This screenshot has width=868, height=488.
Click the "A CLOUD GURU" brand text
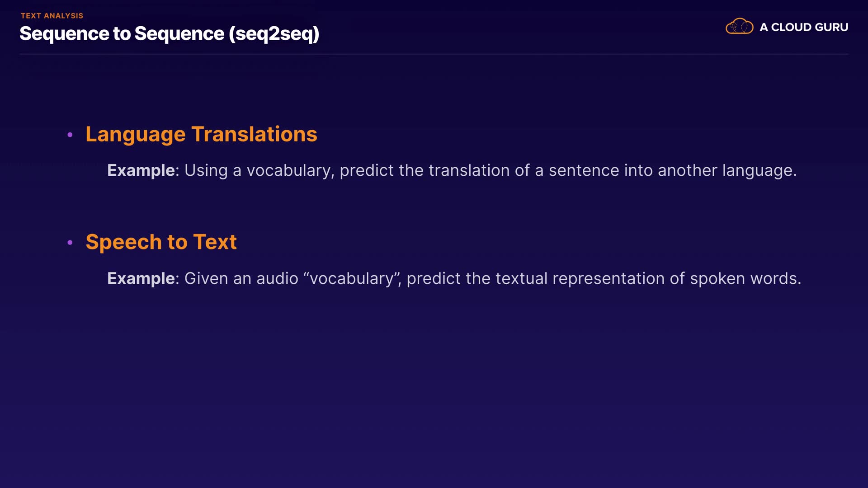pos(804,27)
